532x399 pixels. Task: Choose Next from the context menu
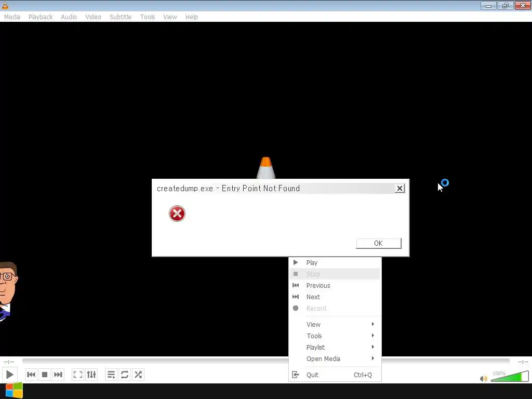335,297
